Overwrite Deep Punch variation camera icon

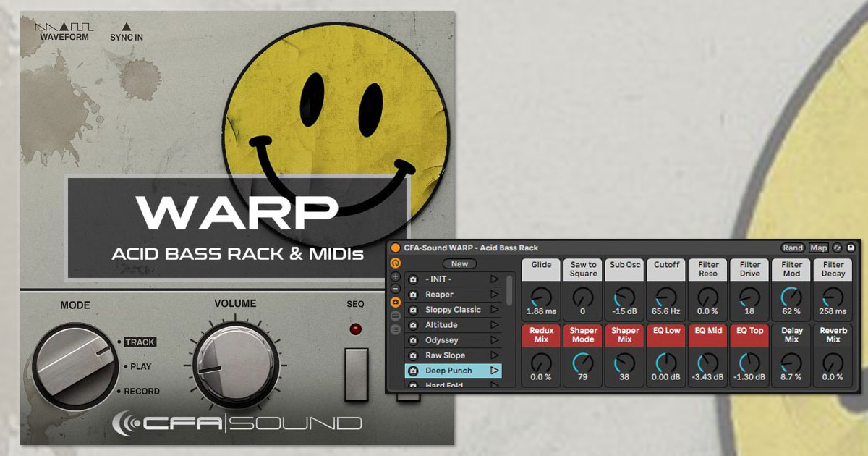[413, 371]
